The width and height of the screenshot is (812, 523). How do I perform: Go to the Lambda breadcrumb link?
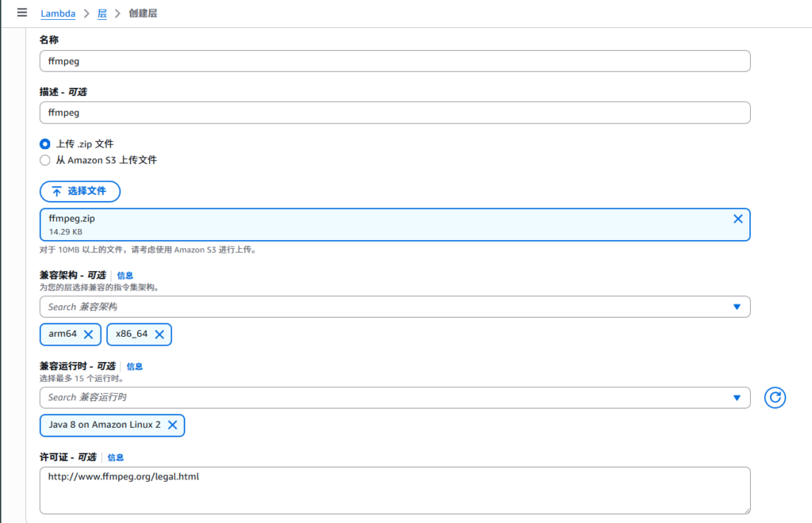coord(58,13)
